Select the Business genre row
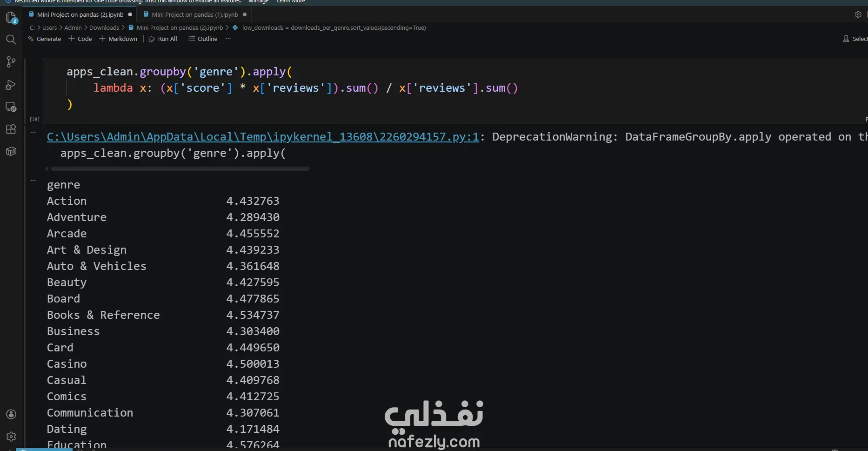 pos(163,331)
